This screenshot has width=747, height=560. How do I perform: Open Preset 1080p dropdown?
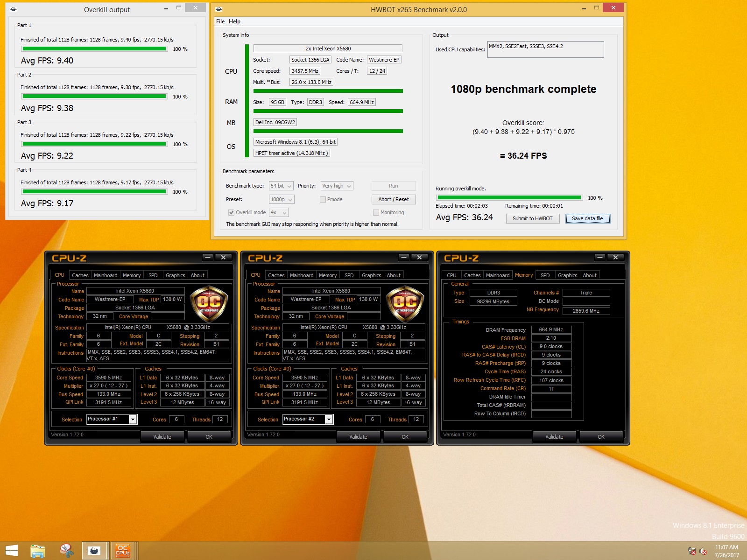click(282, 199)
